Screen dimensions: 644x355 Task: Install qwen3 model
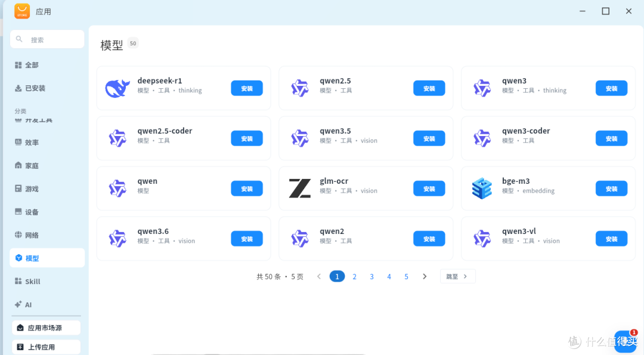pyautogui.click(x=612, y=88)
